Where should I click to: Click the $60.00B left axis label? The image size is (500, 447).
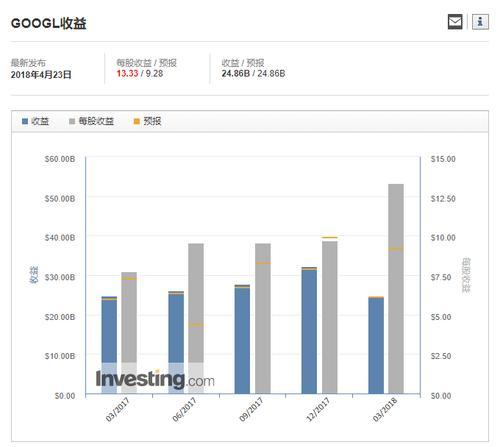60,159
